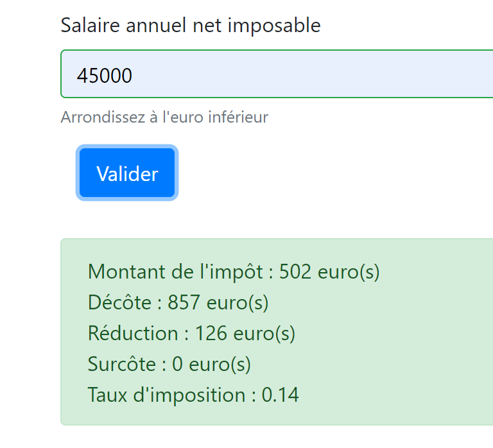493x448 pixels.
Task: Select the 502 tax amount value
Action: pos(296,271)
